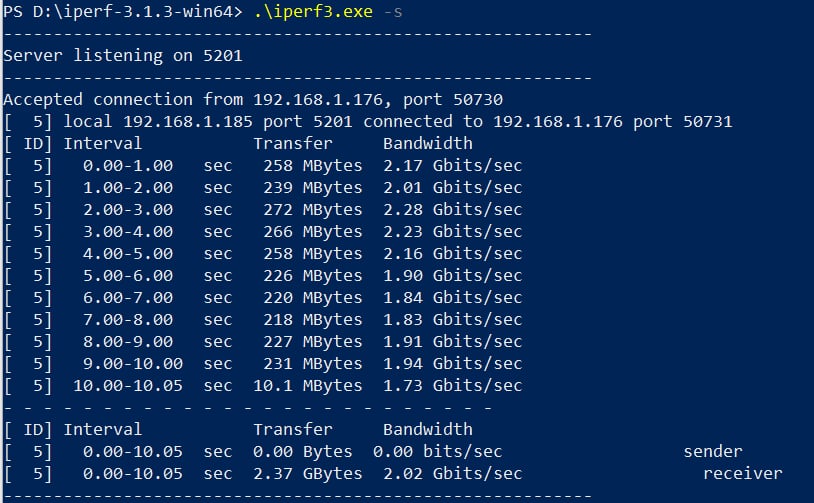
Task: Click the 2.02 Gbits/sec receiver bandwidth
Action: (x=452, y=473)
